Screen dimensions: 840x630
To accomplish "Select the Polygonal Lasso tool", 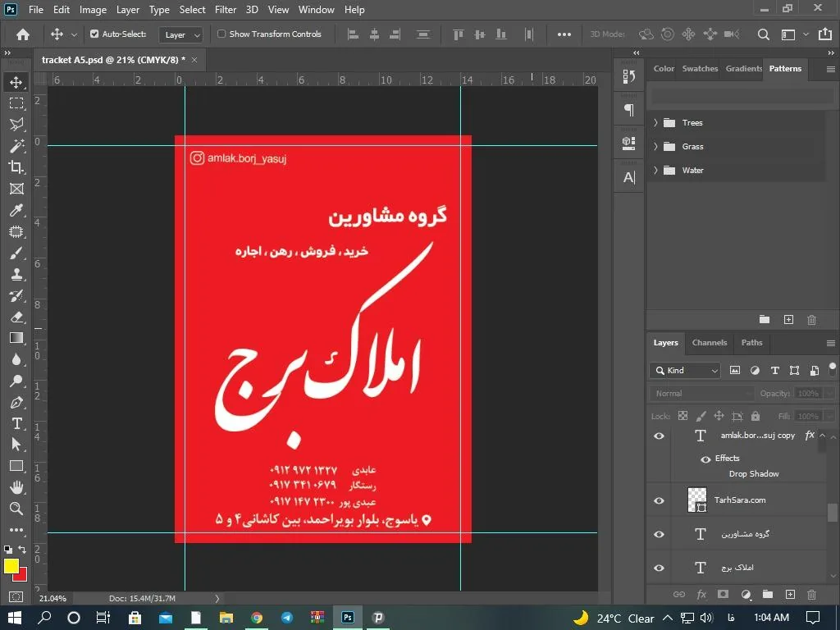I will click(x=16, y=125).
